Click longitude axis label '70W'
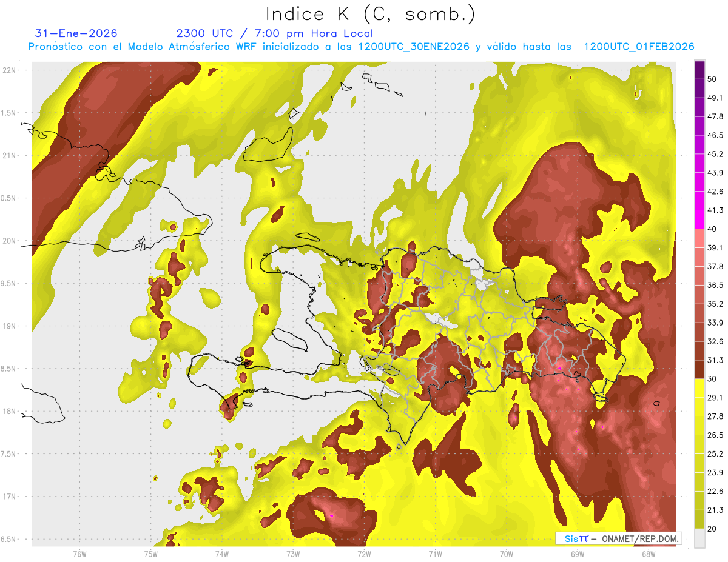Image resolution: width=728 pixels, height=562 pixels. pos(506,554)
